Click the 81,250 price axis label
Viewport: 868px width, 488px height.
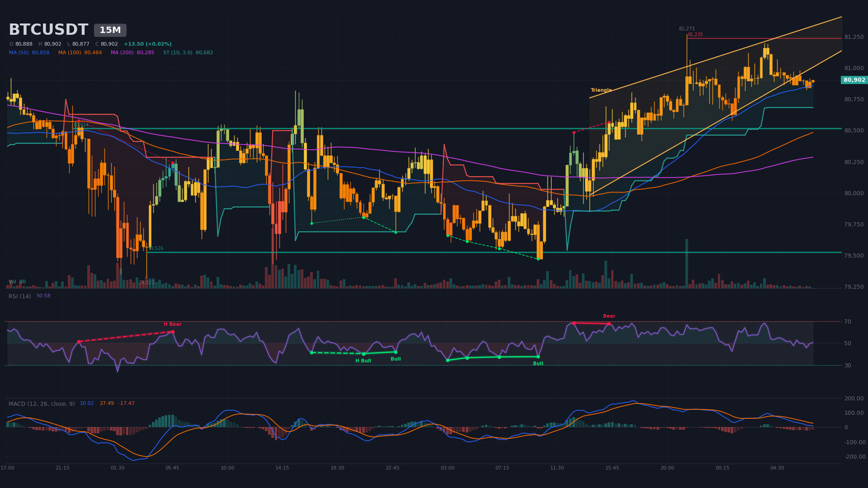point(854,37)
